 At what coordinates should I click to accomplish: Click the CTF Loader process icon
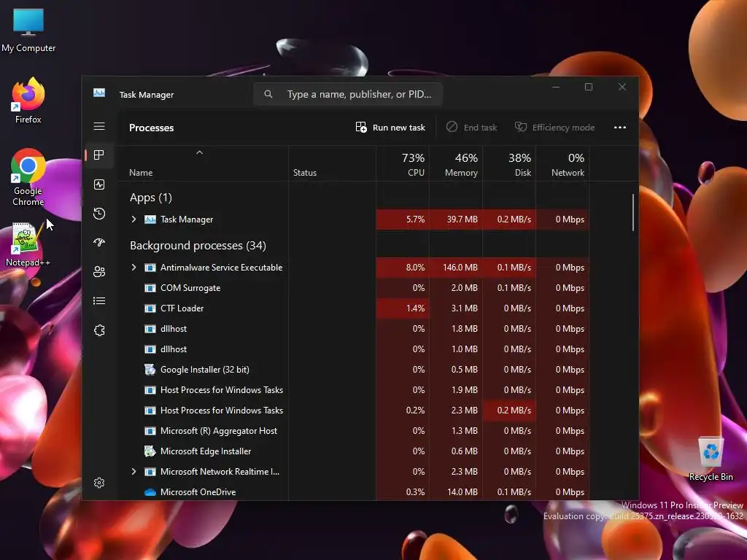[x=150, y=308]
